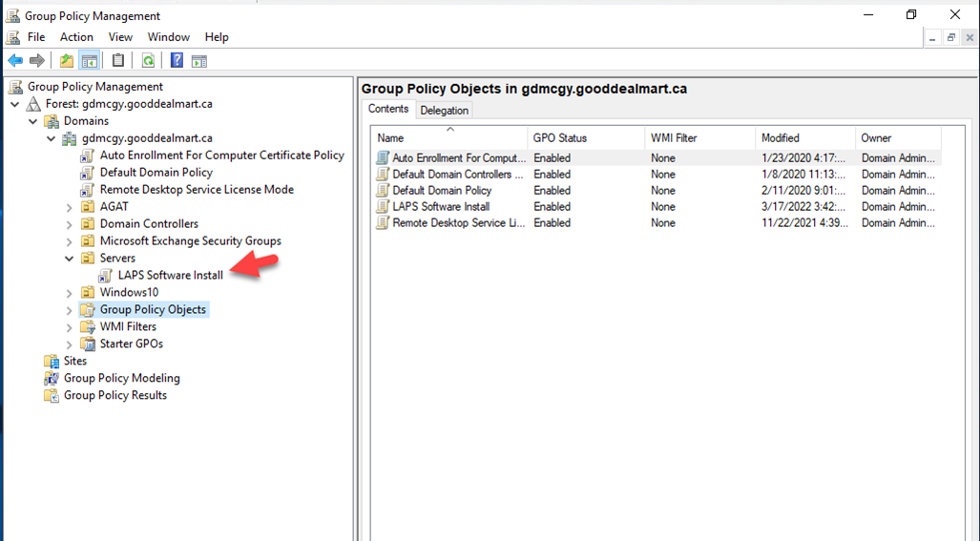The height and width of the screenshot is (541, 980).
Task: Click the Refresh toolbar icon
Action: point(148,61)
